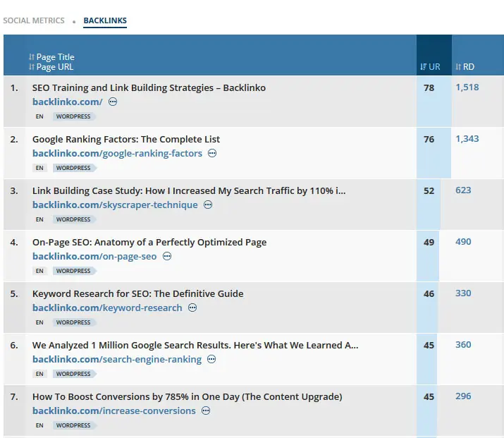Image resolution: width=504 pixels, height=438 pixels.
Task: Click the EN tag under backlinko.com/
Action: pos(39,116)
